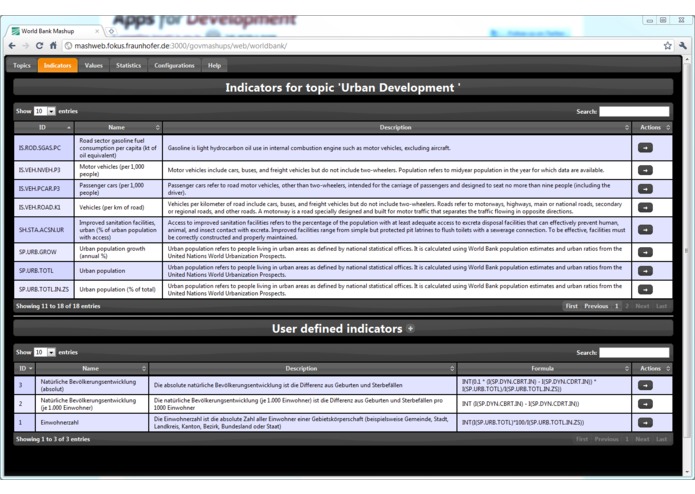Open page 1 of topic indicators
Image resolution: width=695 pixels, height=494 pixels.
pos(616,306)
